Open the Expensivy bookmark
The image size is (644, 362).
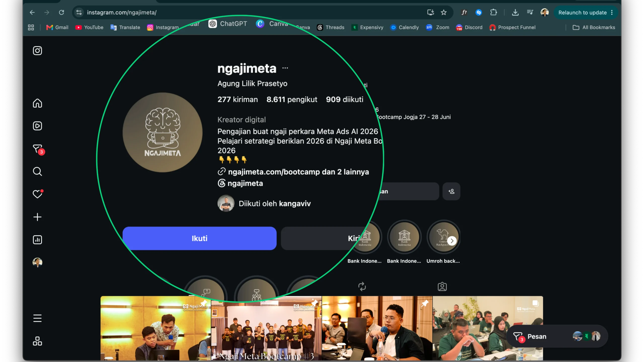coord(368,27)
